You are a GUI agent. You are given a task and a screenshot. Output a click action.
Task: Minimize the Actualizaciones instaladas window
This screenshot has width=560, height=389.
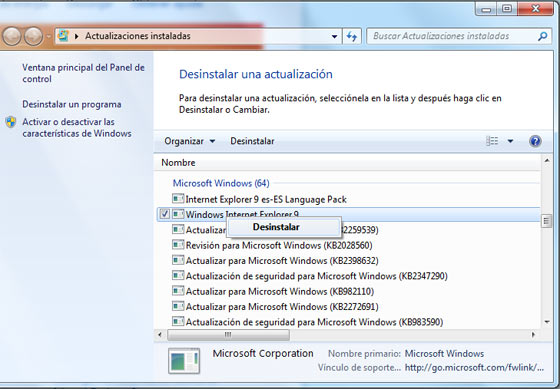click(x=486, y=9)
